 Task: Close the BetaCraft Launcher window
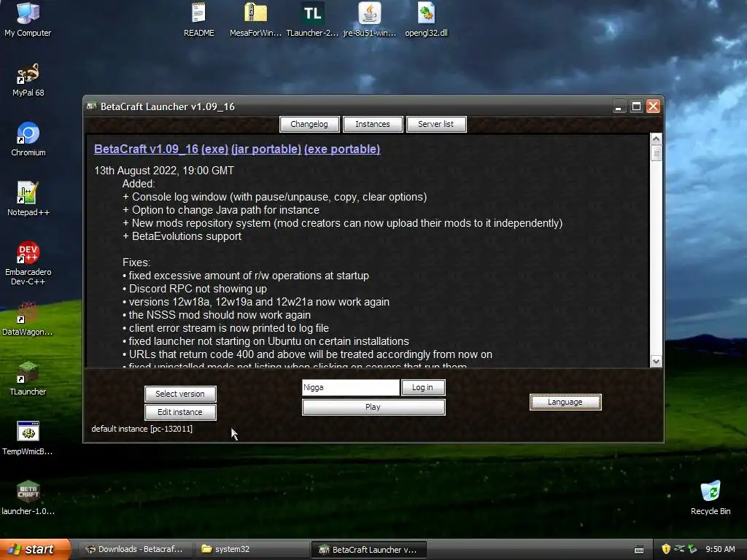coord(653,106)
